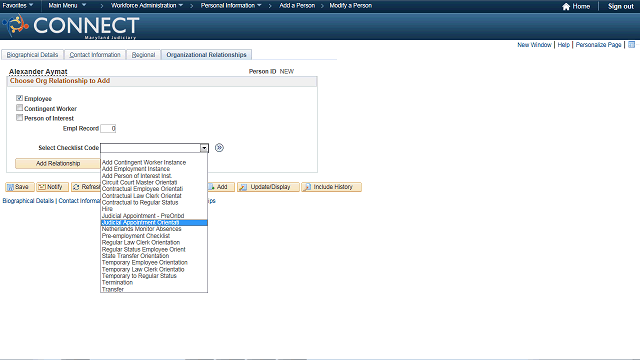Screen dimensions: 640x360
Task: Click the Refresh arrows icon
Action: tap(76, 187)
